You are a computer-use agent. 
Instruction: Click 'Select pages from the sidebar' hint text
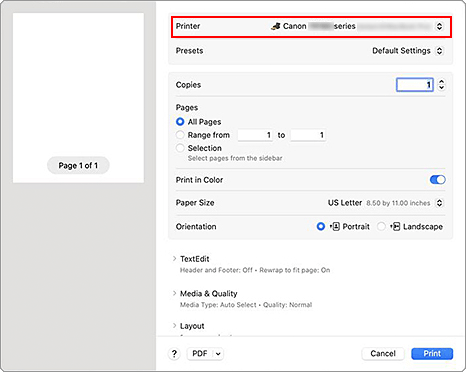(235, 158)
